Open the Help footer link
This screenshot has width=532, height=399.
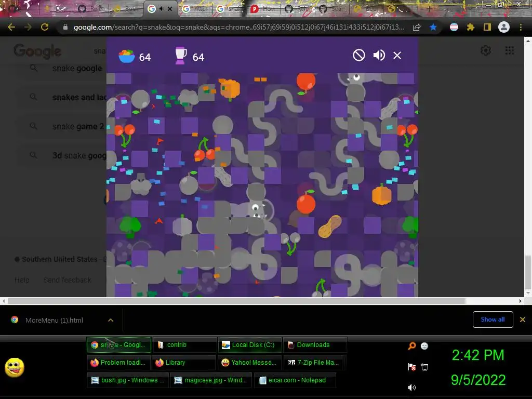22,280
